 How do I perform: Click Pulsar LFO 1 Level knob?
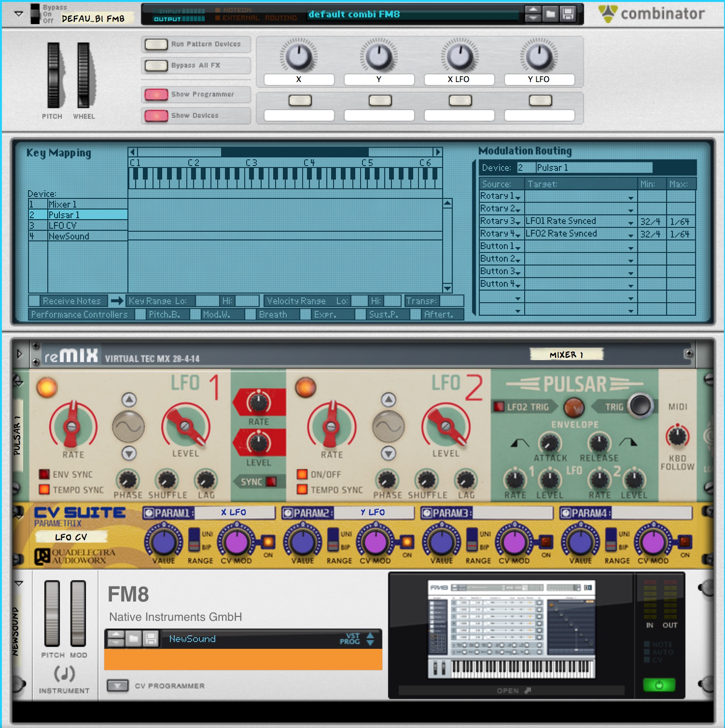click(185, 425)
